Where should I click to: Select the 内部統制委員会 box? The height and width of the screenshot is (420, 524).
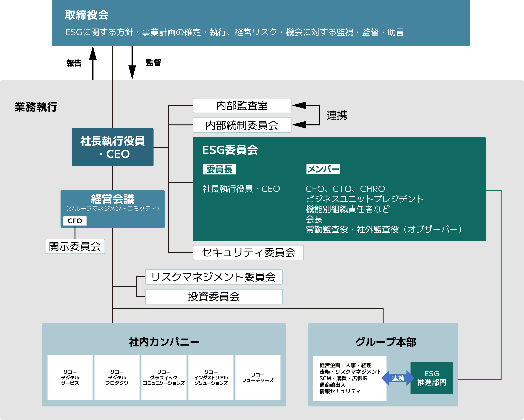[x=242, y=125]
